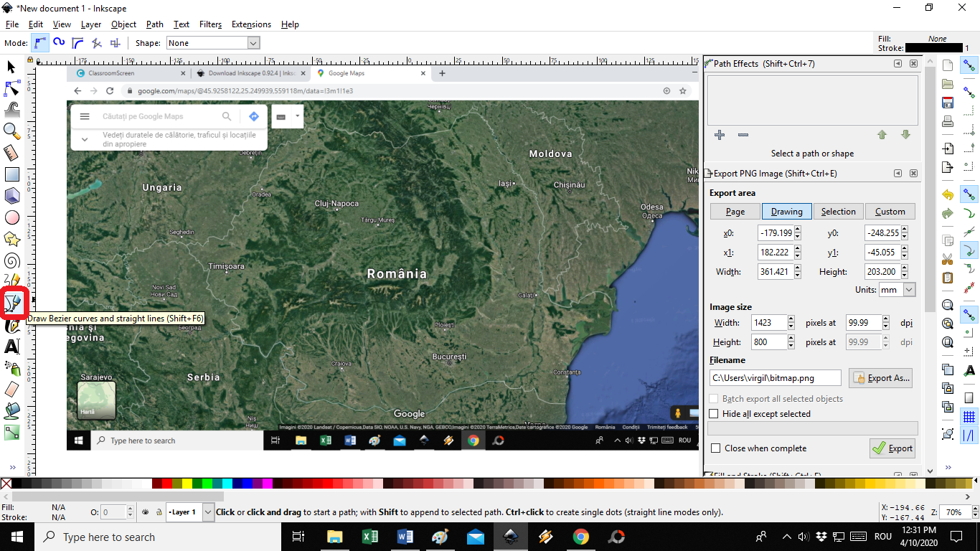Click the Paste clipboard icon
Screen dimensions: 980x551
click(948, 278)
